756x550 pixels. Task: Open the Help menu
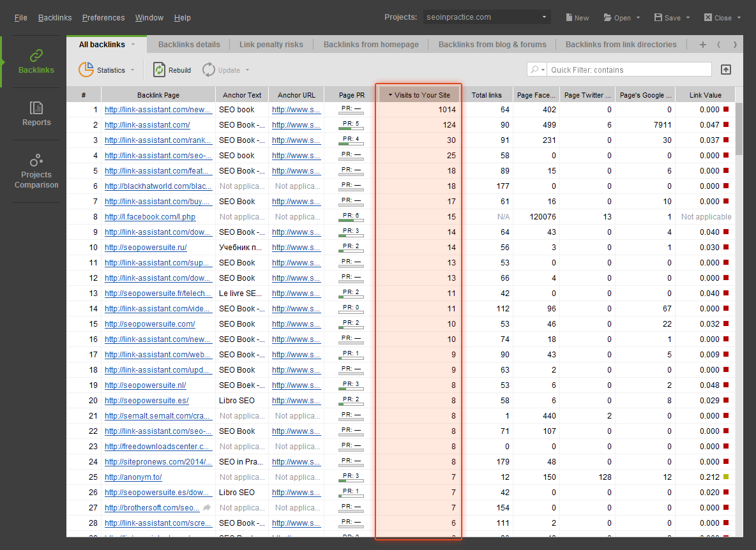coord(182,17)
